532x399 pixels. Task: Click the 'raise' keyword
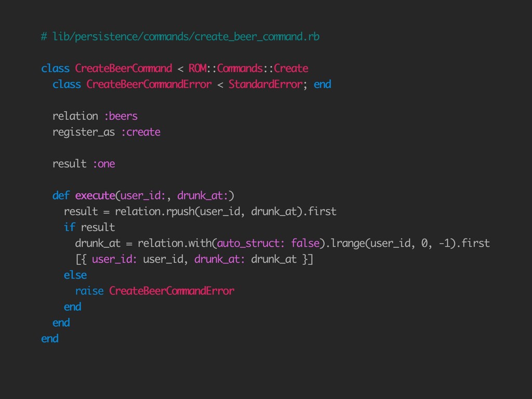(x=89, y=291)
